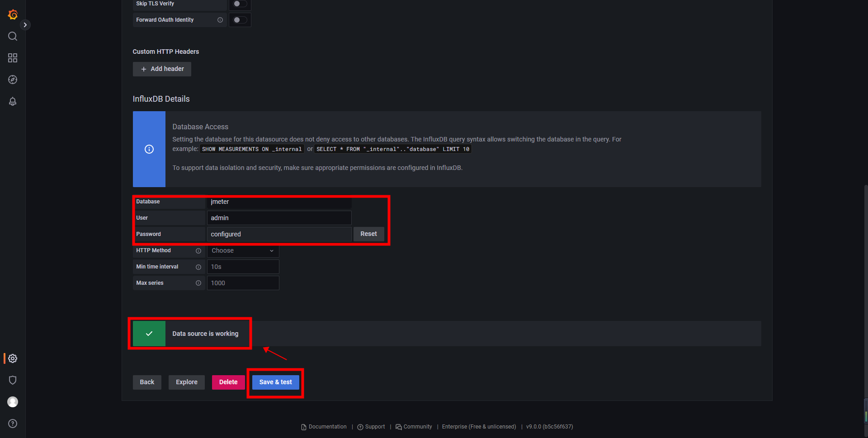868x438 pixels.
Task: Open the Community footer link
Action: click(x=414, y=427)
